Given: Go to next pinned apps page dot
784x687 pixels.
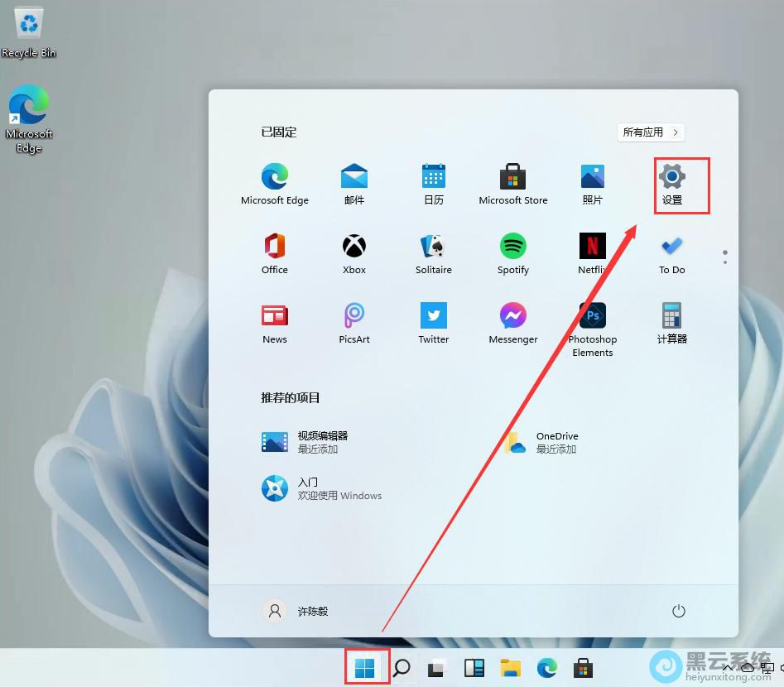Looking at the screenshot, I should pos(725,262).
